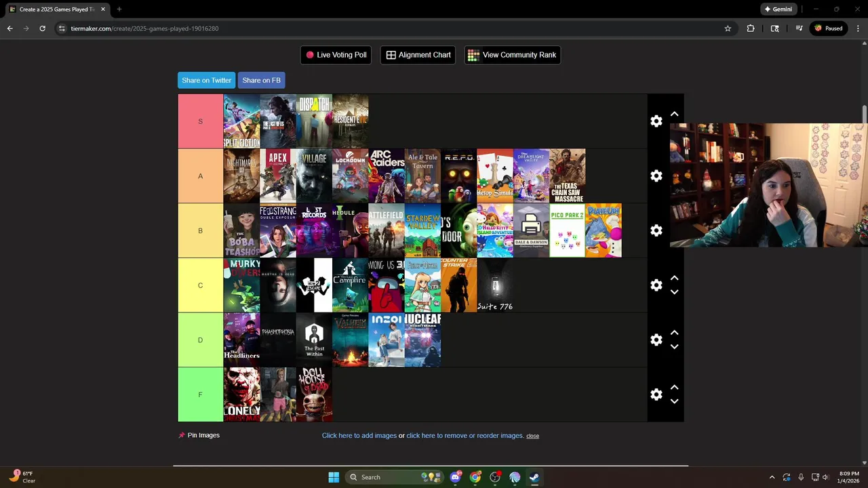Open volume control in the system tray

[x=825, y=477]
